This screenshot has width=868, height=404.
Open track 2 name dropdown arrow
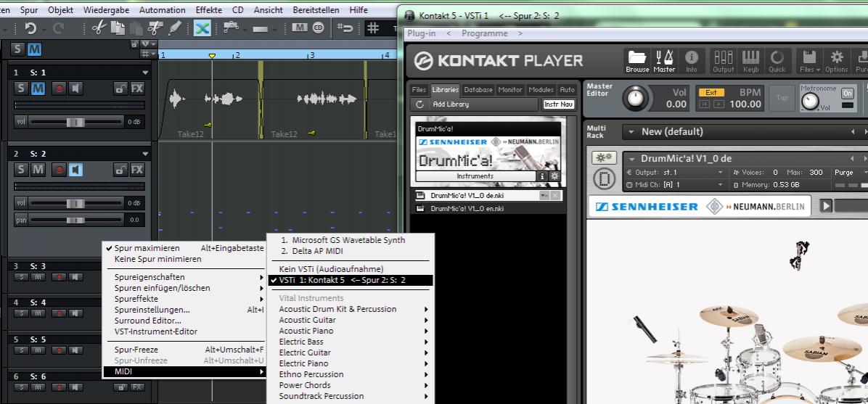point(146,154)
